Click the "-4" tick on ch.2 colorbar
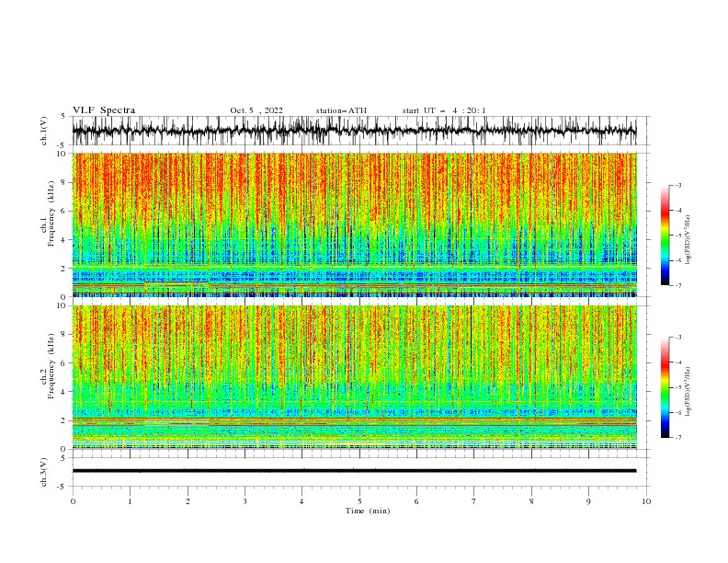 [x=678, y=362]
